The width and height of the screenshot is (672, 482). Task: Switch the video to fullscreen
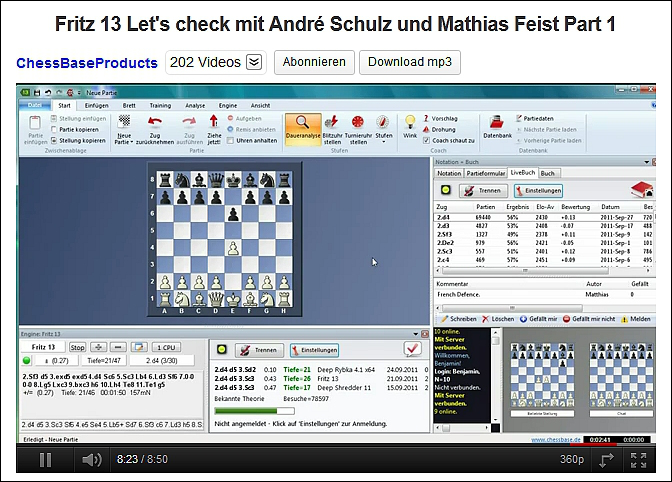click(x=638, y=460)
